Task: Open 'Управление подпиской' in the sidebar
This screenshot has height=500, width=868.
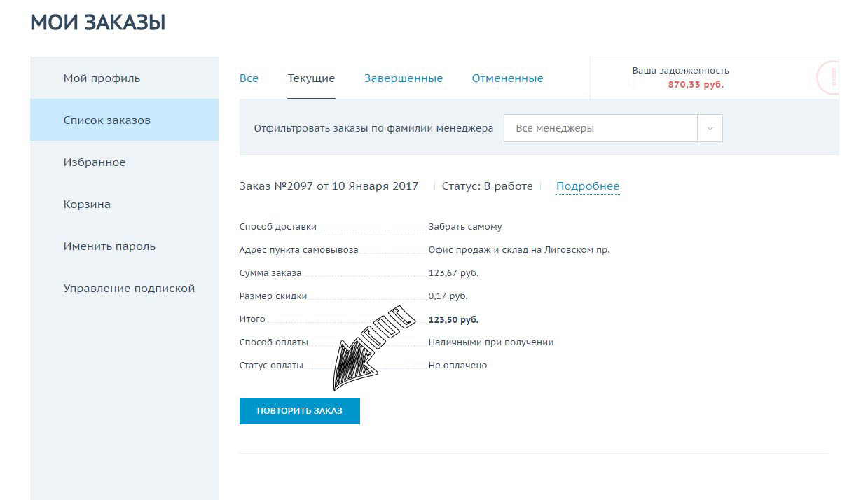Action: point(124,288)
